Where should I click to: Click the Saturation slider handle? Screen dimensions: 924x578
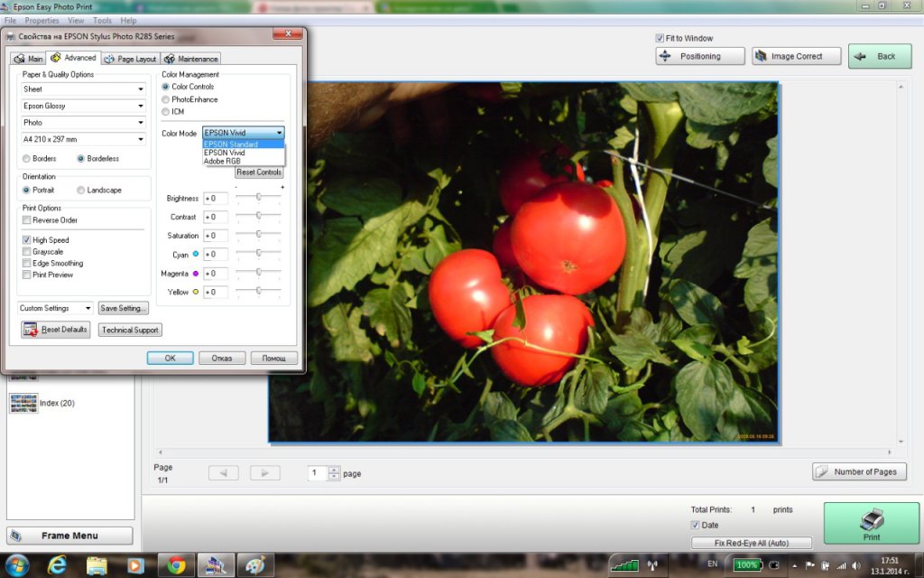(258, 234)
